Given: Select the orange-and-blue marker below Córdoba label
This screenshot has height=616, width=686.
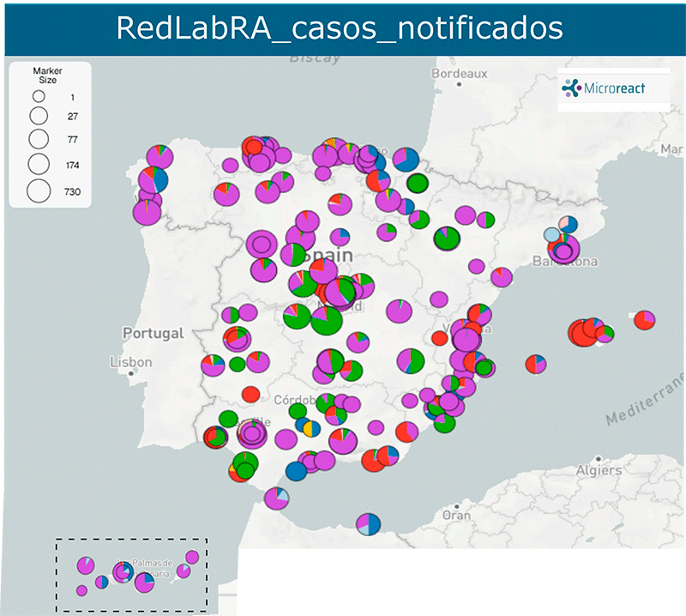Looking at the screenshot, I should point(311,427).
